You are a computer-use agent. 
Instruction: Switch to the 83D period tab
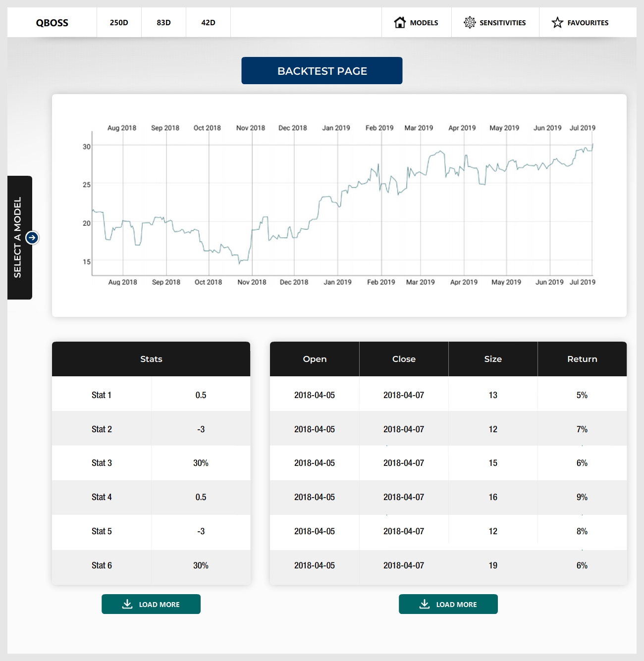[163, 23]
